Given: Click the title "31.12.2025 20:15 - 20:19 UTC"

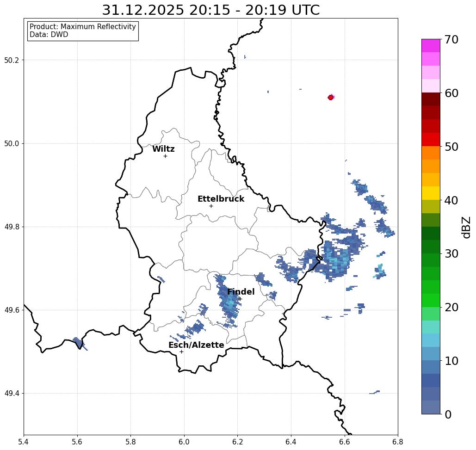Looking at the screenshot, I should point(210,10).
